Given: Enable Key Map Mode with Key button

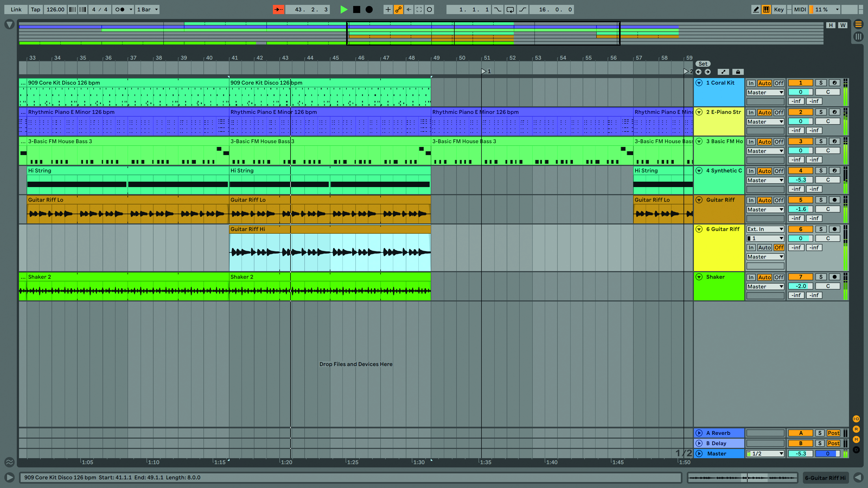Looking at the screenshot, I should pyautogui.click(x=779, y=9).
